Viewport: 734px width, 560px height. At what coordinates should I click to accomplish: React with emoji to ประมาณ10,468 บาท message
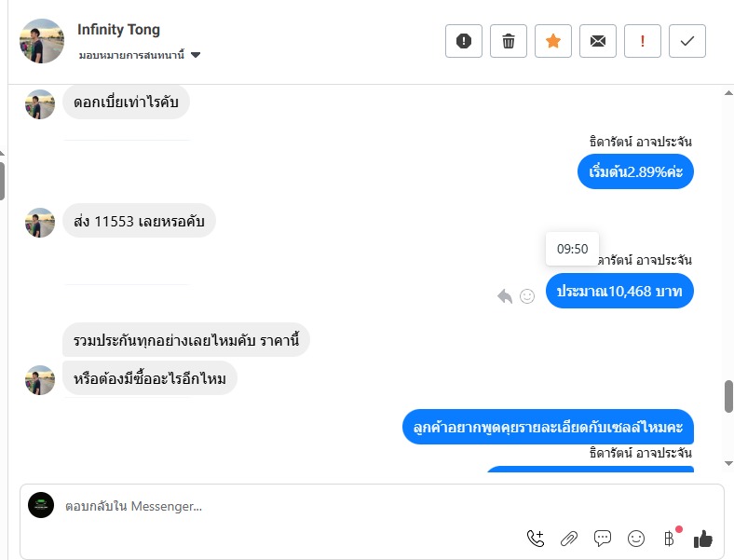527,296
